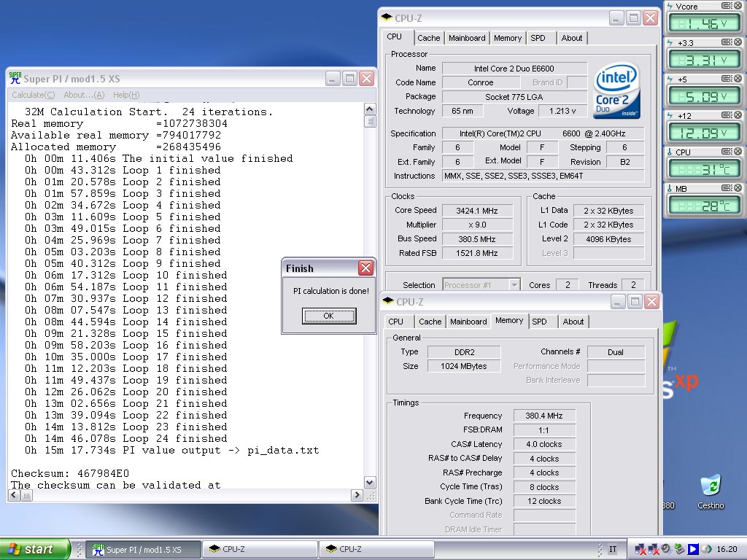This screenshot has height=560, width=747.
Task: Click the Super PI icon in its title bar
Action: [15, 78]
